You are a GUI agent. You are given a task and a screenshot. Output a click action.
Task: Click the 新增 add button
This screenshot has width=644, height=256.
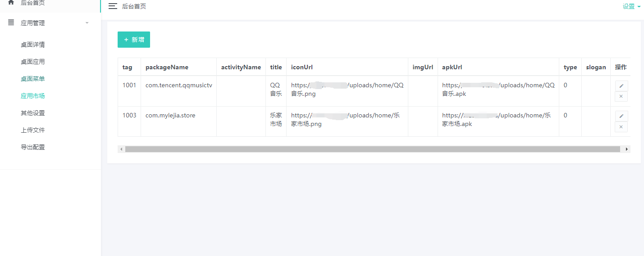[x=134, y=40]
